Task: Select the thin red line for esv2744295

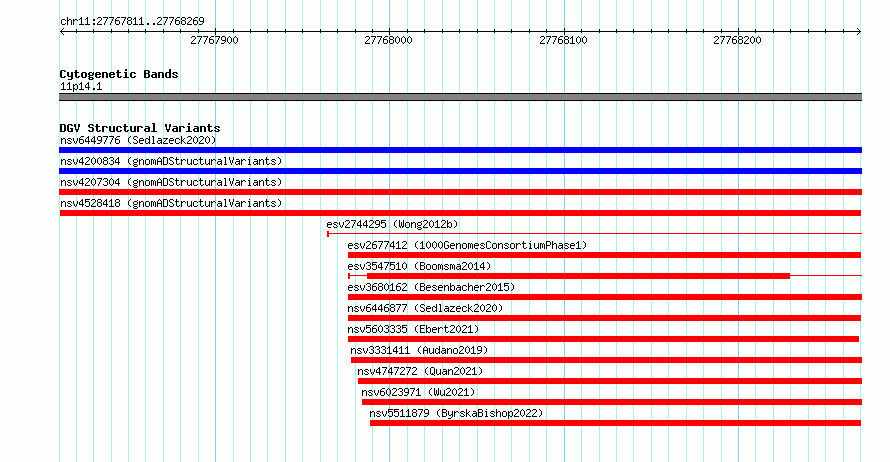Action: (594, 233)
